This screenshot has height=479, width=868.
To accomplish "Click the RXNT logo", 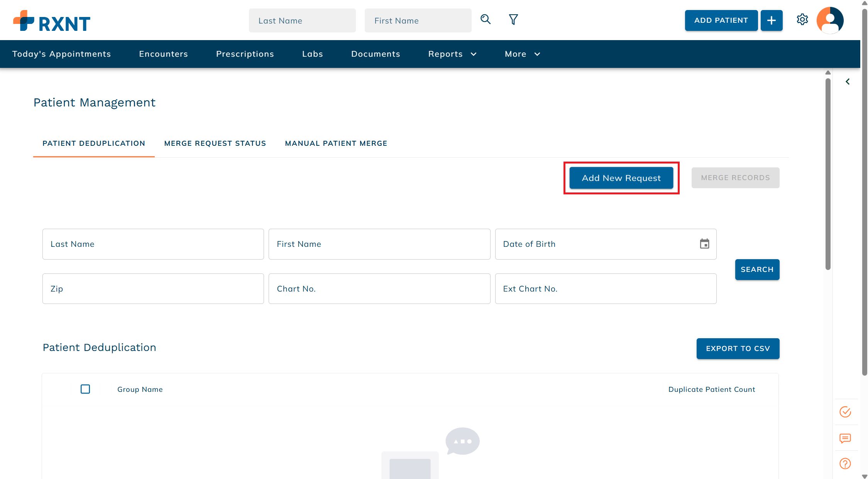I will click(52, 21).
